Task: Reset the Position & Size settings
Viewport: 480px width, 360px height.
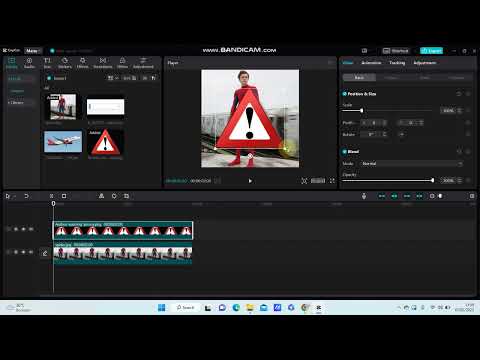Action: click(x=459, y=94)
